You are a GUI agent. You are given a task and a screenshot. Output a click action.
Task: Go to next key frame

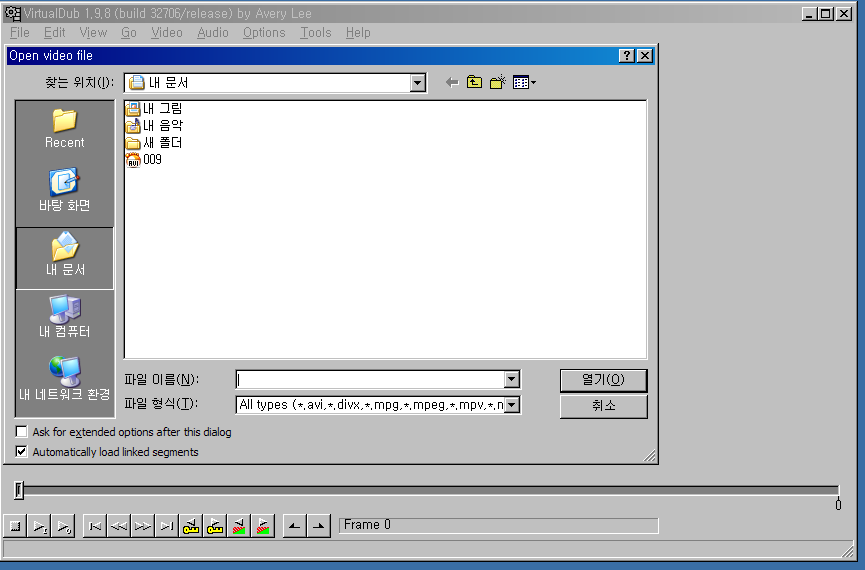pos(215,526)
